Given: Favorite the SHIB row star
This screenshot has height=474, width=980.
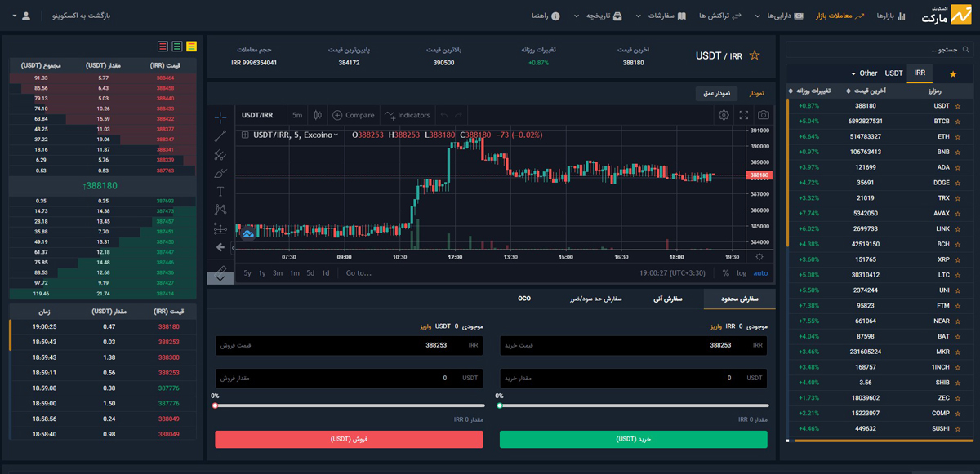Looking at the screenshot, I should [x=959, y=383].
